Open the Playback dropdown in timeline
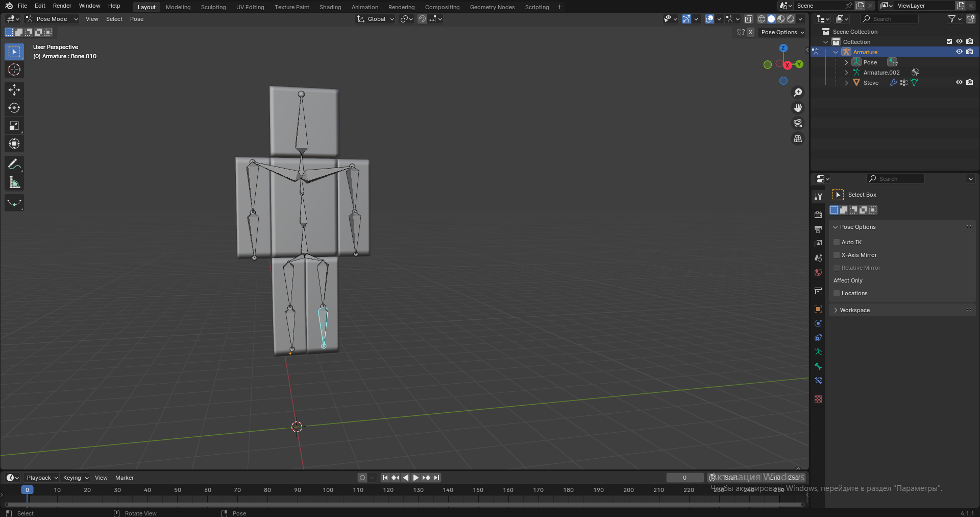 click(x=42, y=478)
